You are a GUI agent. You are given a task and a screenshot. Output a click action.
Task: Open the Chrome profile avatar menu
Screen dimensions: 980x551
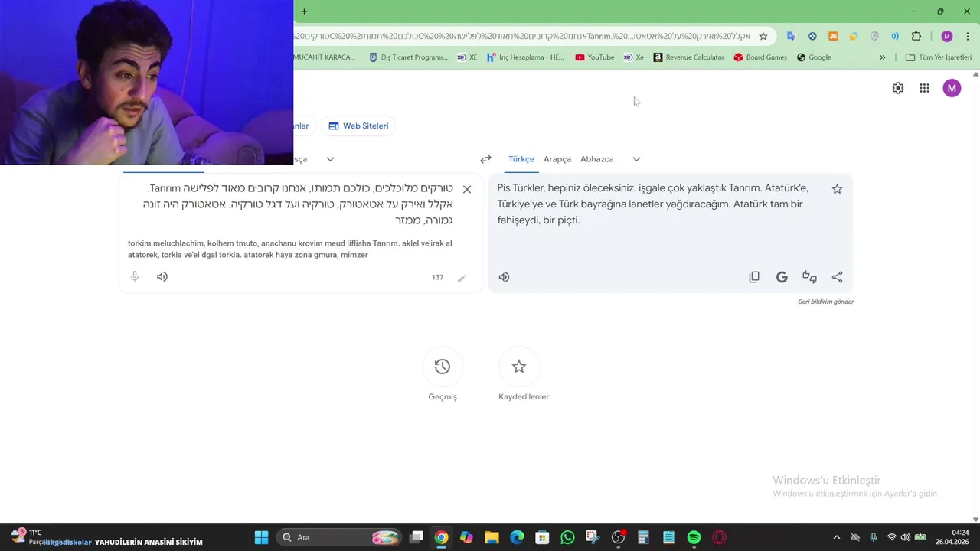947,36
